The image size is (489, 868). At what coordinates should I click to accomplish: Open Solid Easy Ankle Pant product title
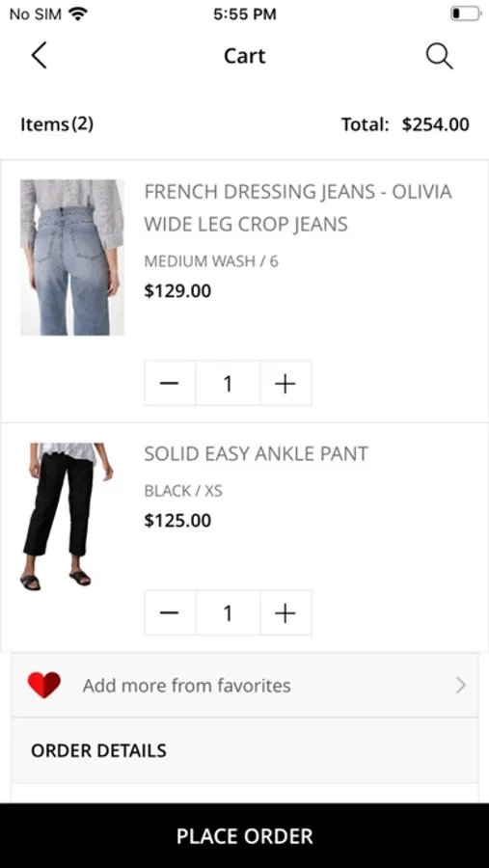256,454
